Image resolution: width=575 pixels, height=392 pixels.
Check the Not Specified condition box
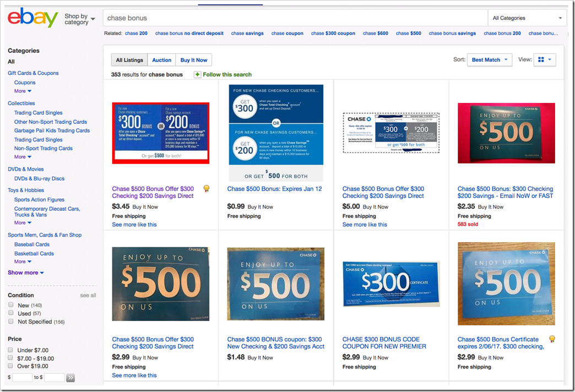tap(10, 321)
